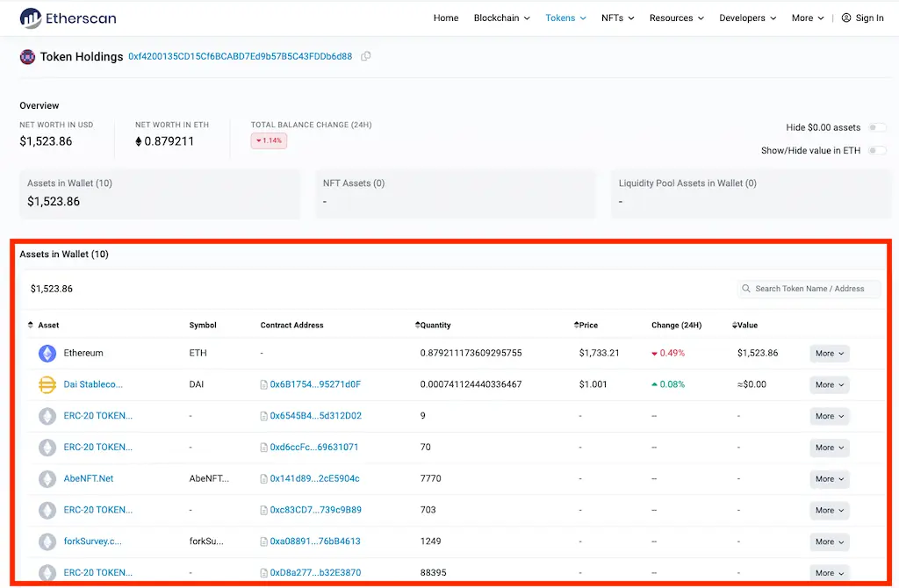Open the More dropdown for AbeNFT.Net row
Viewport: 899px width, 588px height.
(x=830, y=478)
